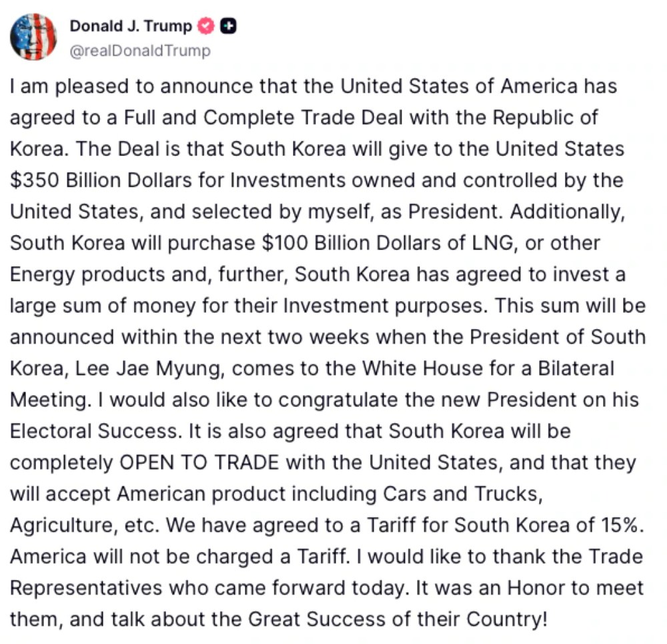The image size is (667, 644).
Task: Click the "I am pleased to announce" opening
Action: coord(117,86)
